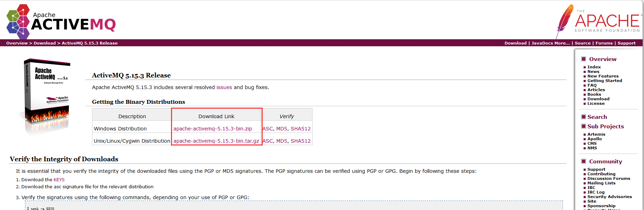
Task: Open Mailing Lists in the sidebar
Action: pyautogui.click(x=602, y=183)
